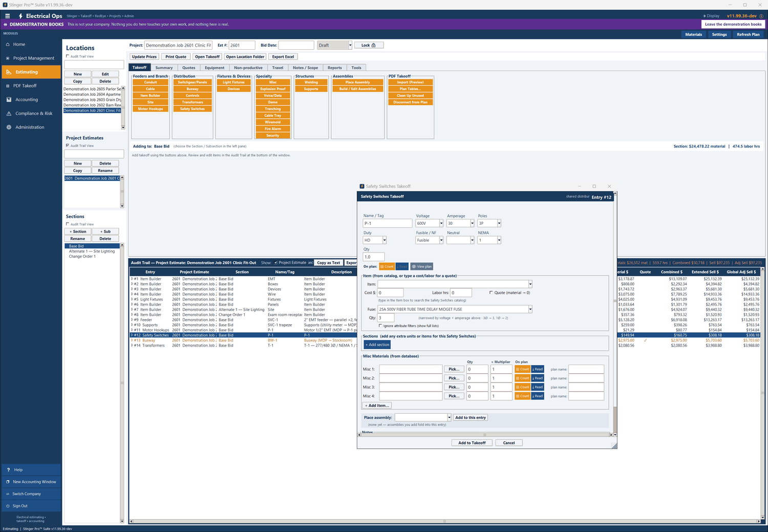Click the Sign Out power icon
Viewport: 768px width, 532px height.
8,506
